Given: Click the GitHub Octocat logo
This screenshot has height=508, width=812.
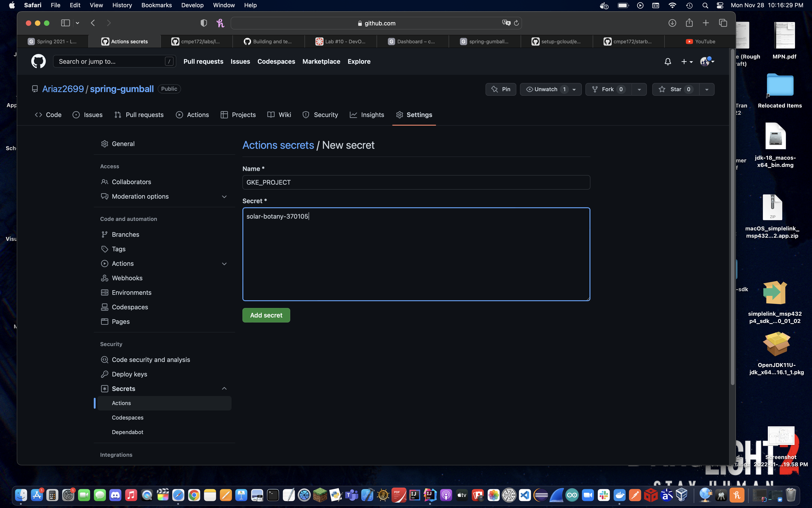Looking at the screenshot, I should (x=38, y=61).
